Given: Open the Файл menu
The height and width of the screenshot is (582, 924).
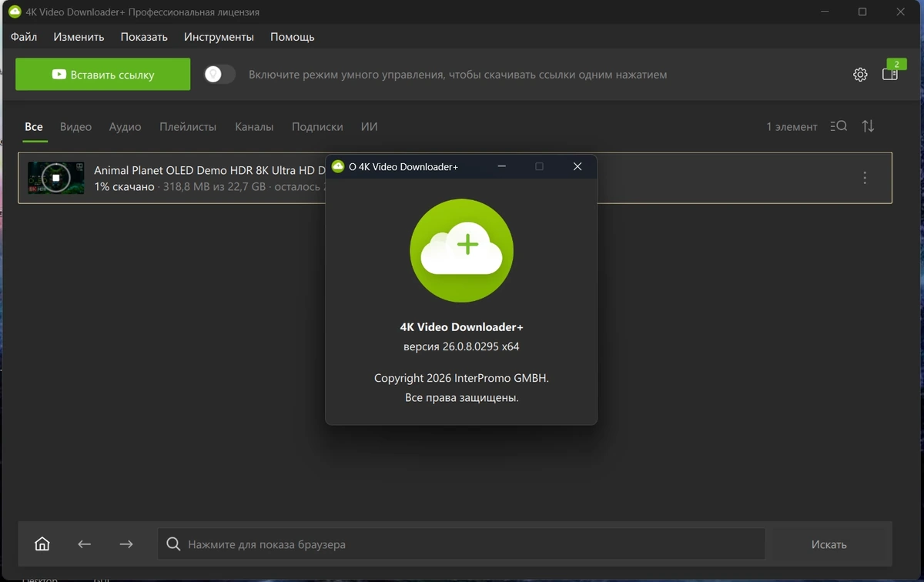Looking at the screenshot, I should (24, 37).
